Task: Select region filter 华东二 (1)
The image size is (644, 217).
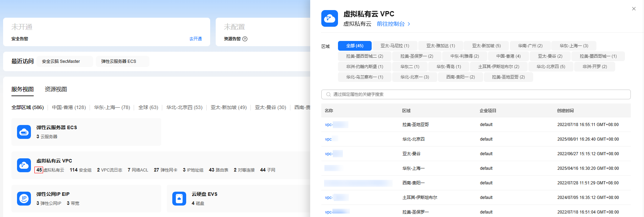Action: 410,67
